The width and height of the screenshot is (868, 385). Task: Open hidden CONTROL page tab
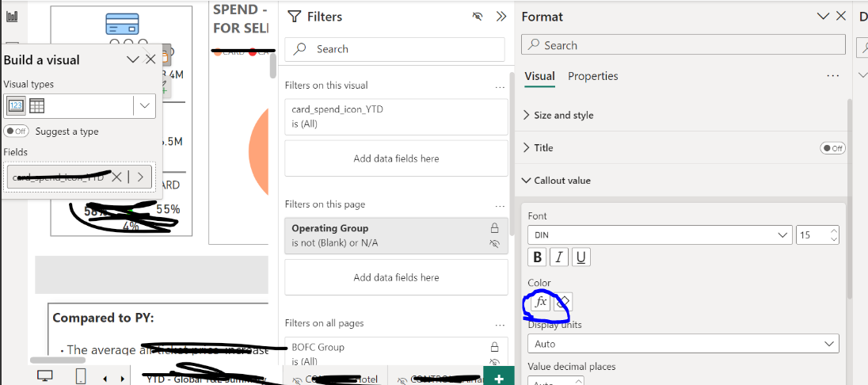[x=435, y=379]
